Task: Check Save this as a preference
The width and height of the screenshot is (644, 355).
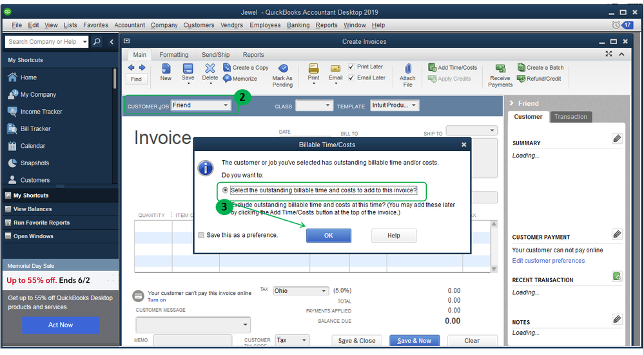Action: coord(201,236)
